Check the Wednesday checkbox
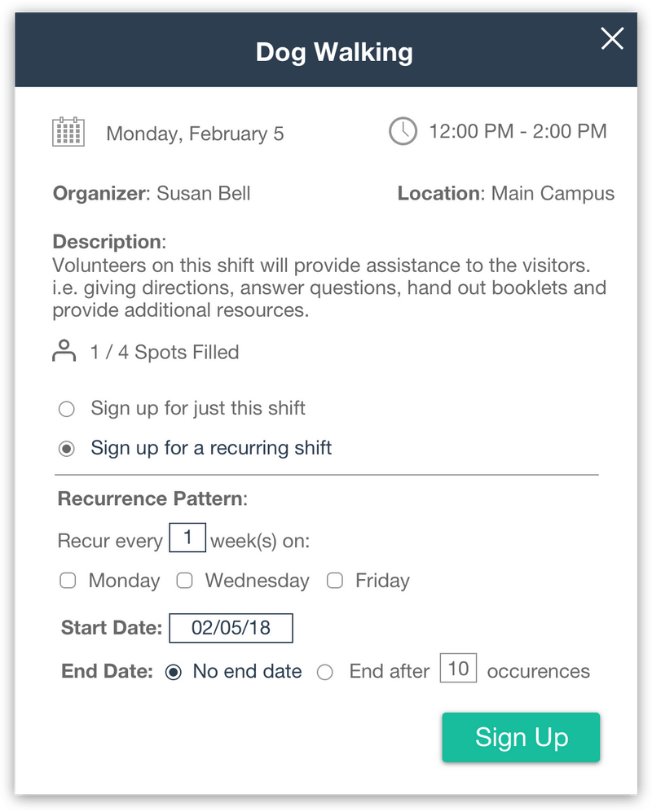Image resolution: width=652 pixels, height=812 pixels. (x=185, y=581)
